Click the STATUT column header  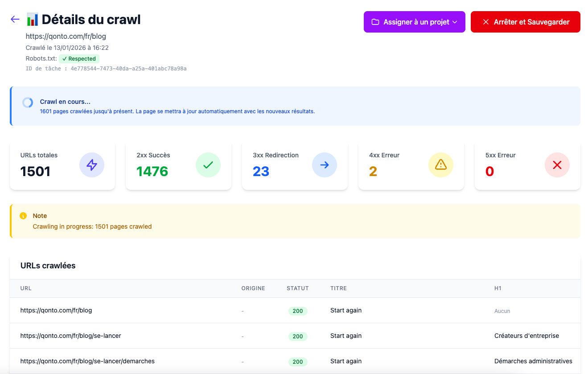pos(297,288)
